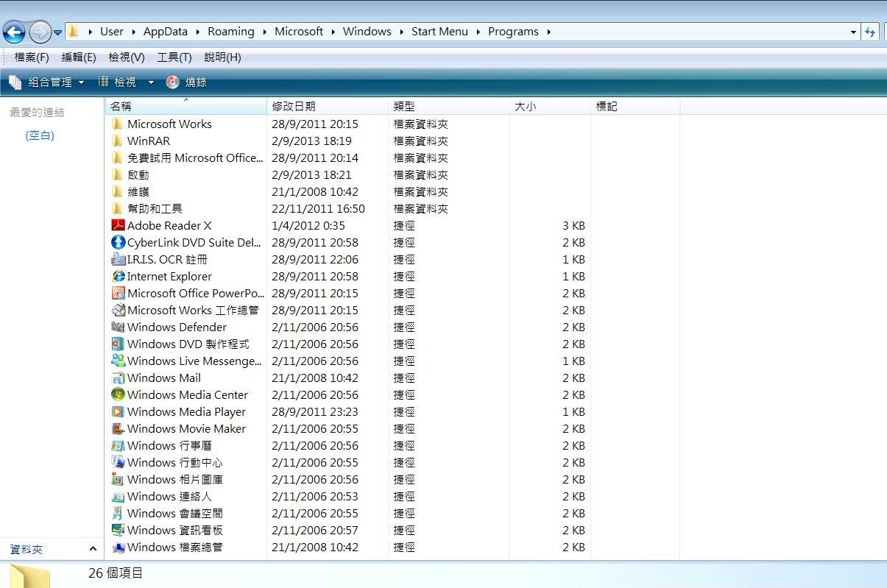Select the Windows Movie Maker shortcut icon
The image size is (887, 588).
pos(118,428)
